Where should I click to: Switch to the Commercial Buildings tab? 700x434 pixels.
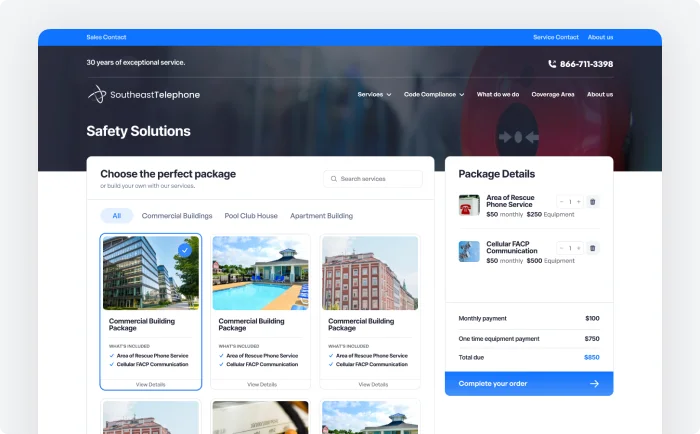(177, 215)
